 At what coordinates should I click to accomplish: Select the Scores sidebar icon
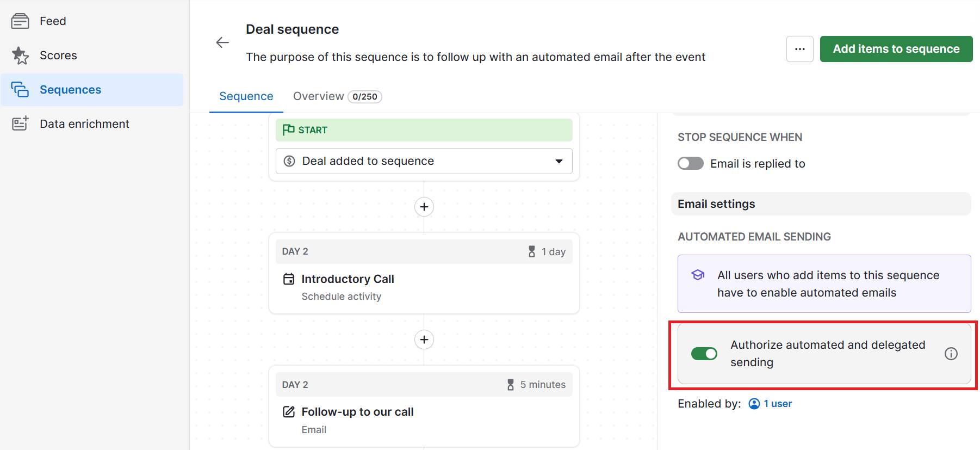click(x=20, y=55)
